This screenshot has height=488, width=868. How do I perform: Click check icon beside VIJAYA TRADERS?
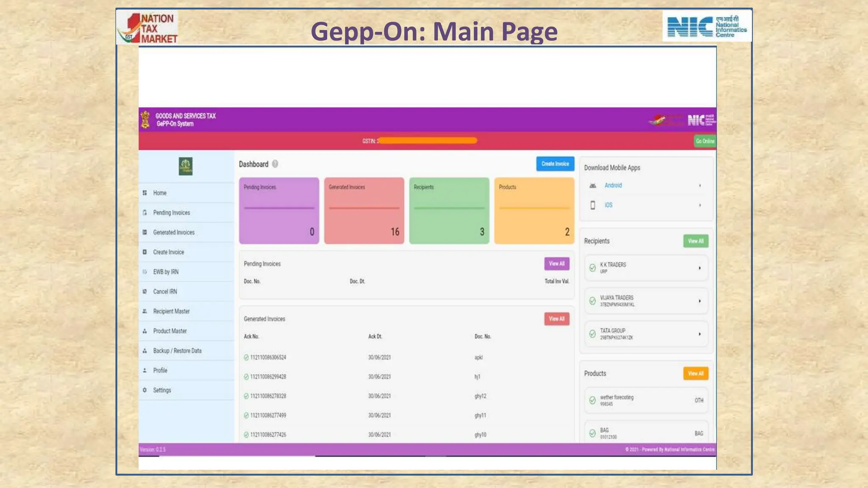point(593,301)
